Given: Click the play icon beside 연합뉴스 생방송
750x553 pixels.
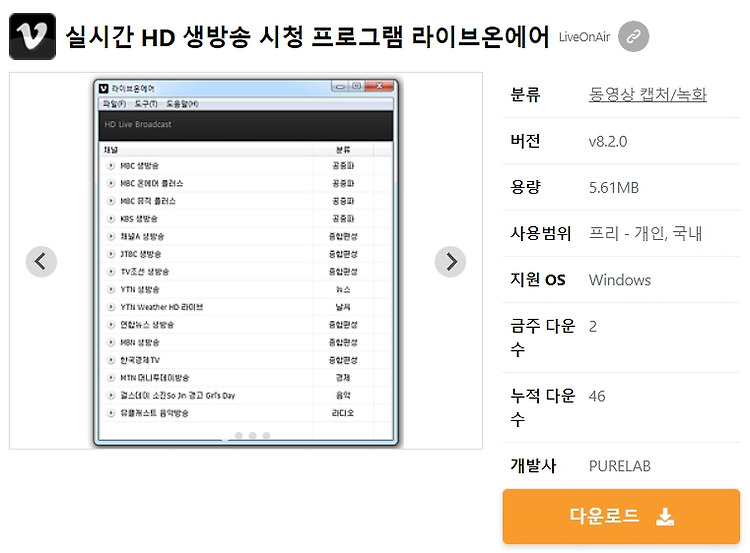Looking at the screenshot, I should tap(111, 325).
